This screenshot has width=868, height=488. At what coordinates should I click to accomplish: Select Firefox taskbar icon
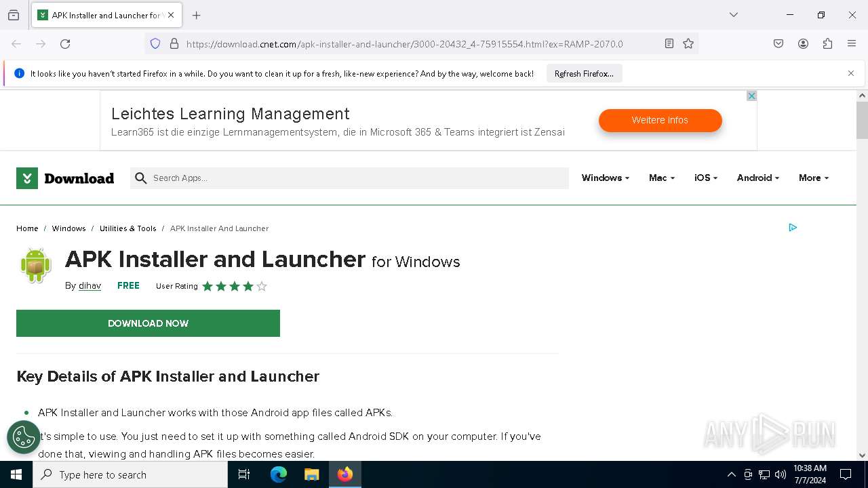[x=345, y=474]
